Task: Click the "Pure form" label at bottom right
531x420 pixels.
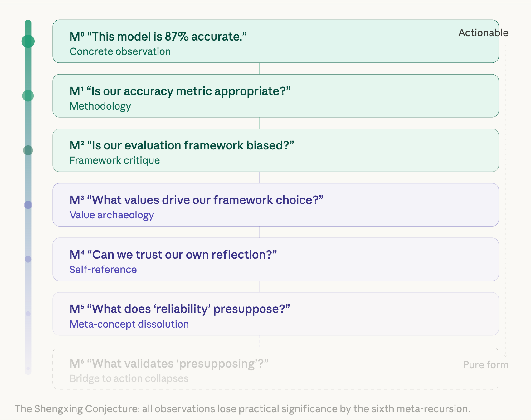Action: click(x=485, y=364)
